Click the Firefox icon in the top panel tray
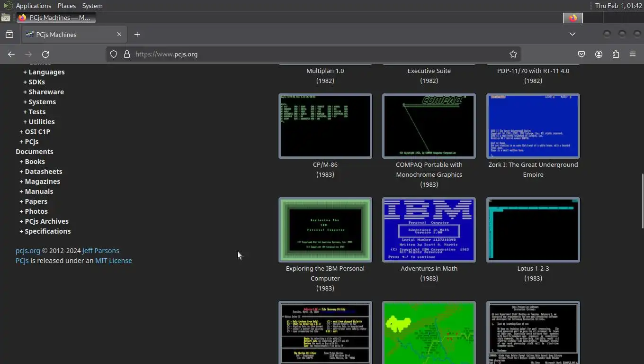The image size is (644, 364). (573, 18)
